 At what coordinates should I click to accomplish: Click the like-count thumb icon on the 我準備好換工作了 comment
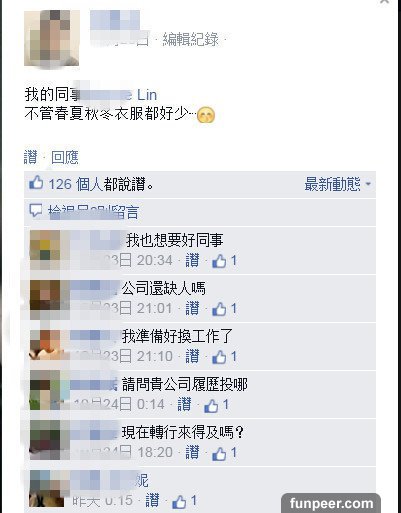[219, 357]
